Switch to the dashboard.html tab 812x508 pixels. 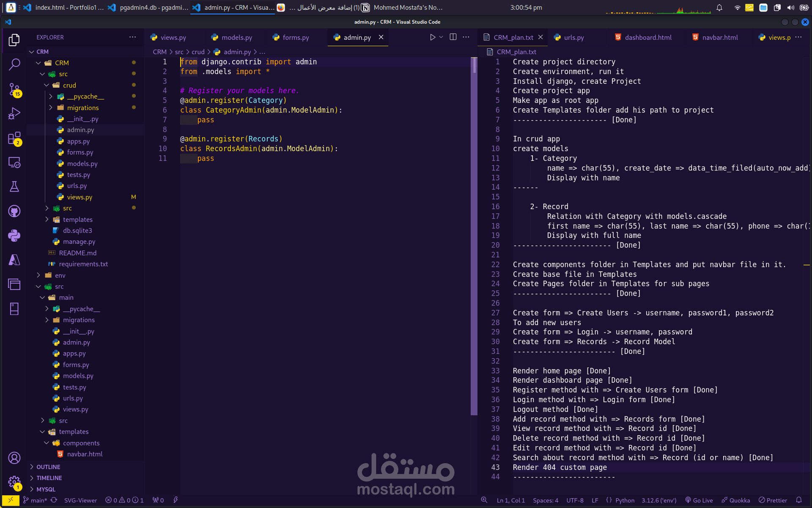click(x=648, y=37)
